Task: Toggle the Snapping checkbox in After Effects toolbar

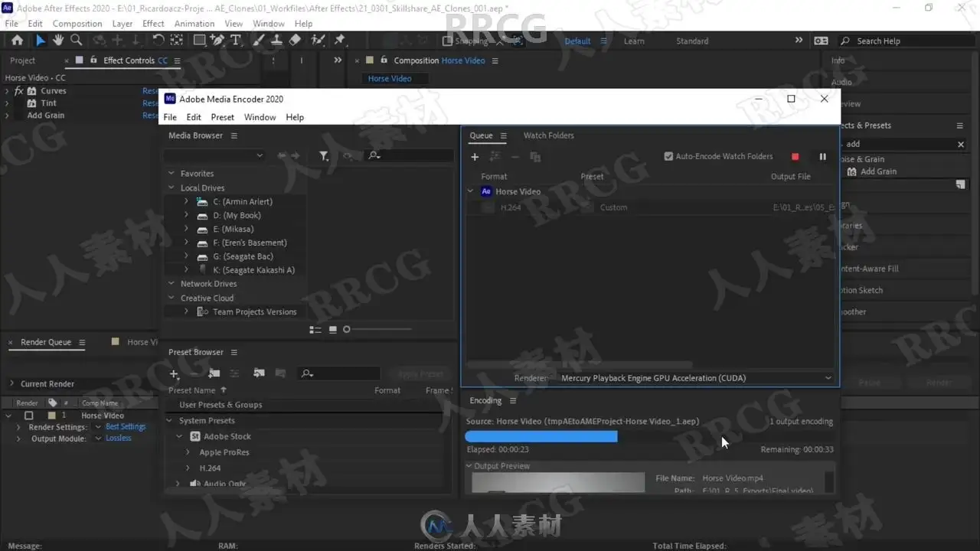Action: coord(448,41)
